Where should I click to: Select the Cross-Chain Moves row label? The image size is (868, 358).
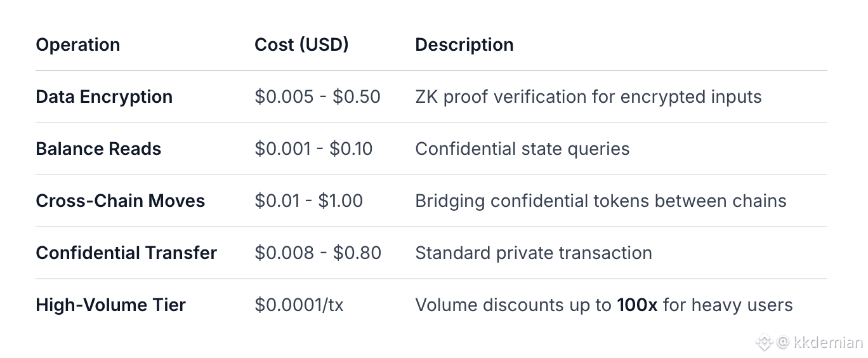point(121,201)
